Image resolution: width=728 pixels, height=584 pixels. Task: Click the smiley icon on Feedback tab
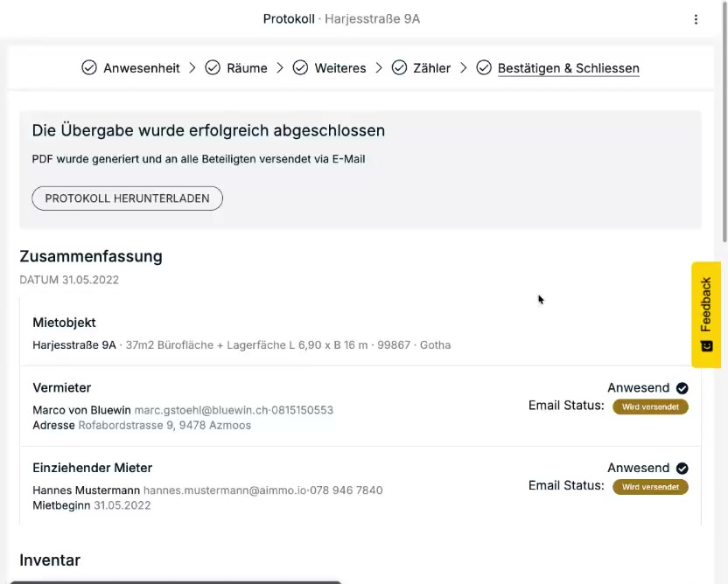click(x=707, y=346)
